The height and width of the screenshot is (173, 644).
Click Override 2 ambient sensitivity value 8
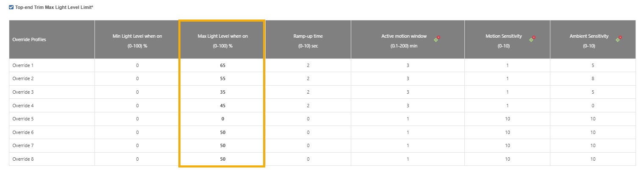(x=593, y=79)
